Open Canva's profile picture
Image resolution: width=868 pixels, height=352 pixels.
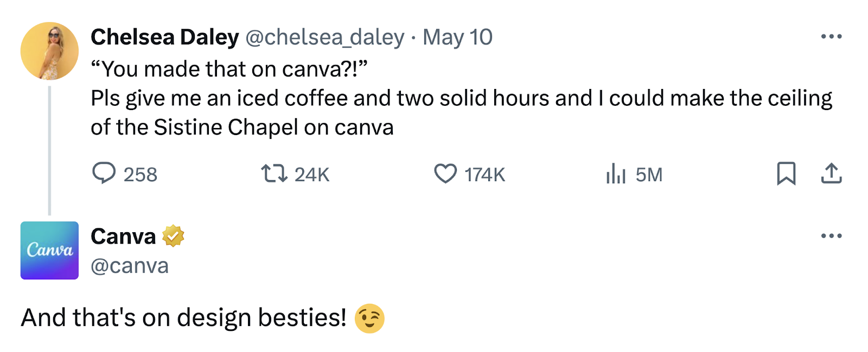[49, 250]
